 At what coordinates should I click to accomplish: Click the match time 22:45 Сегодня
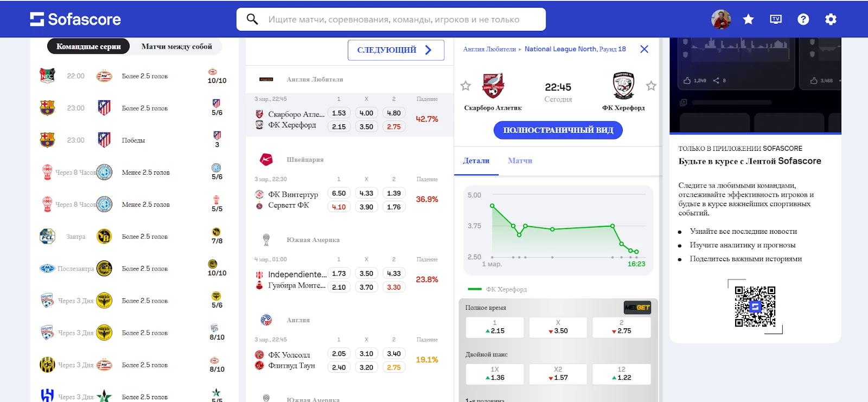[558, 92]
